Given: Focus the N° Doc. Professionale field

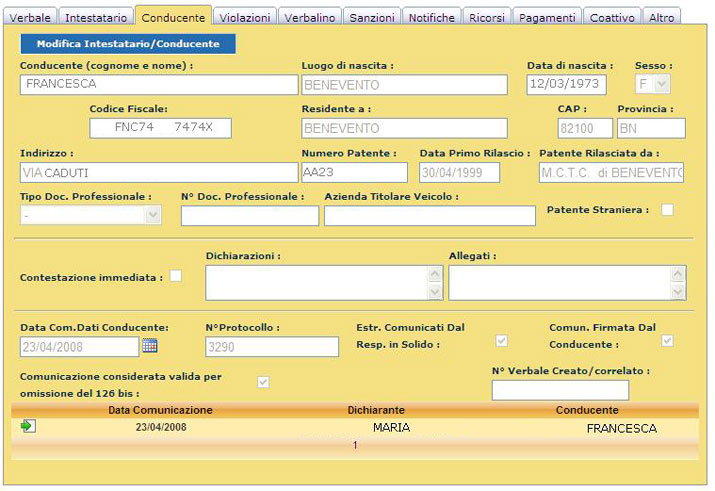Looking at the screenshot, I should [x=250, y=216].
